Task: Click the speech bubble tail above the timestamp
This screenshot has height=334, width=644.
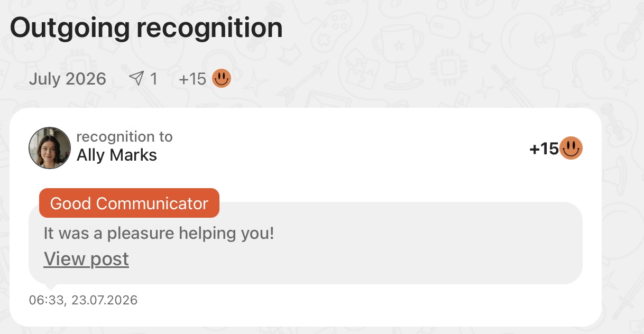Action: (x=50, y=287)
